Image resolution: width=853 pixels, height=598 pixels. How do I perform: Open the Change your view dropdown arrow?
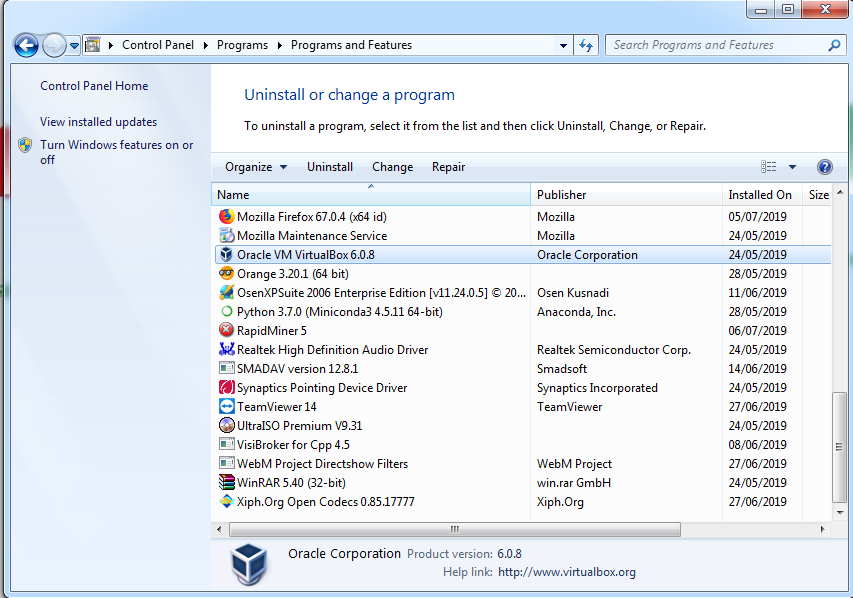pyautogui.click(x=794, y=167)
